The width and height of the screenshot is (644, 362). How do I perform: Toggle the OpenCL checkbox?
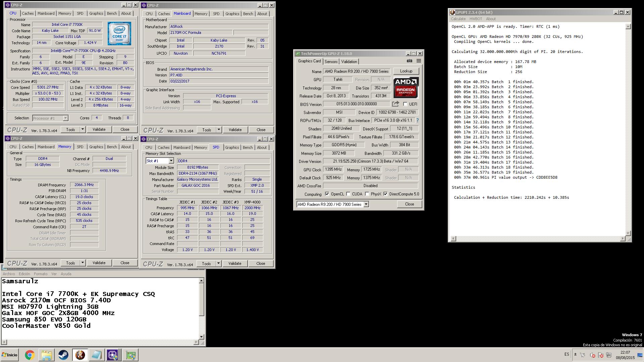point(327,194)
